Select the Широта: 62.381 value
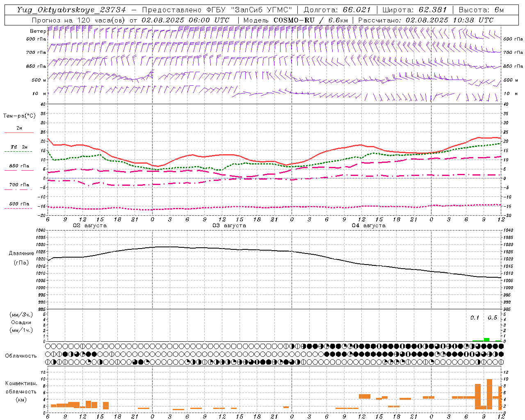Screen dimensions: 525x420 click(415, 10)
